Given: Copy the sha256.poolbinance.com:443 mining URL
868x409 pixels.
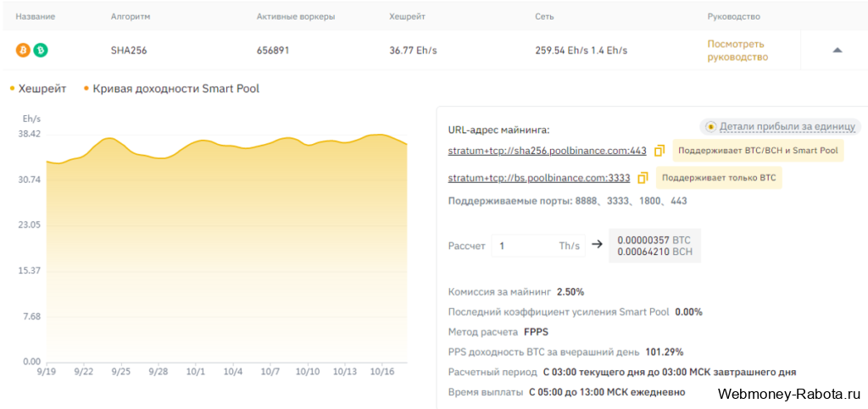Looking at the screenshot, I should click(x=659, y=151).
